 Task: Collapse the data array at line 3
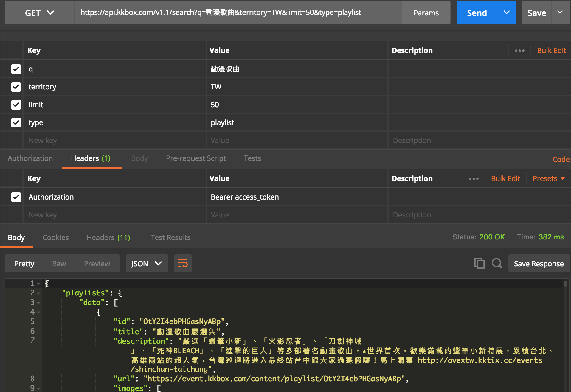38,303
